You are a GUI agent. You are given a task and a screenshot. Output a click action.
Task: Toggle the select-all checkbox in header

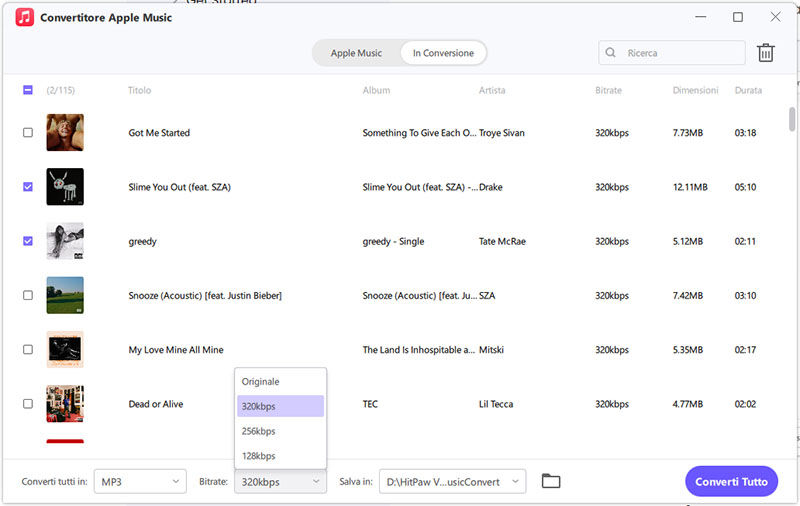28,90
